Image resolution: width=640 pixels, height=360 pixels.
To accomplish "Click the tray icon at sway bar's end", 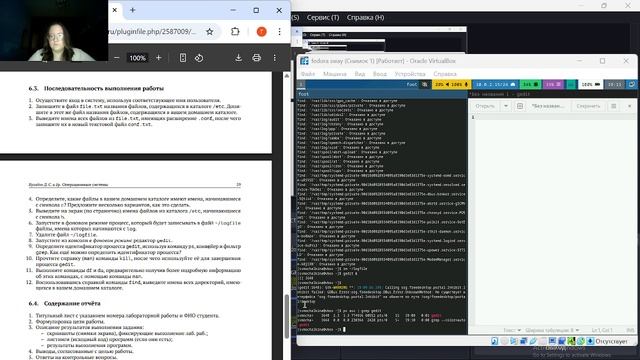I will pyautogui.click(x=631, y=84).
